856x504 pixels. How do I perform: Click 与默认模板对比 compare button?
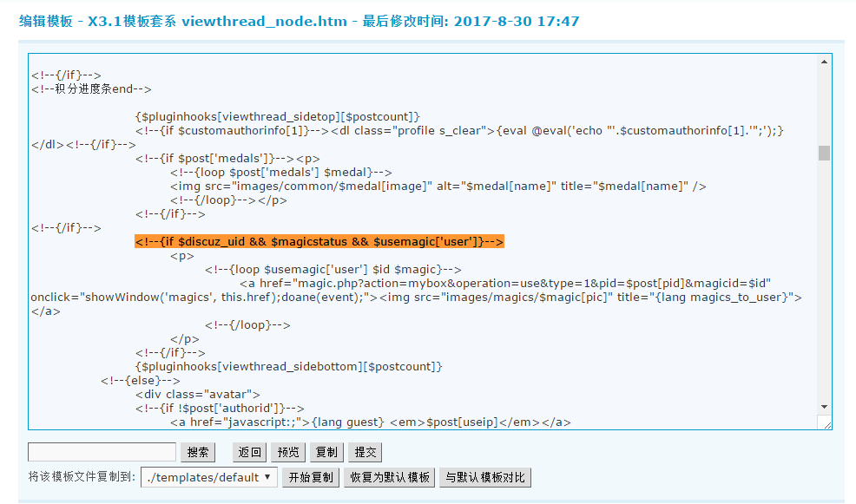tap(484, 477)
